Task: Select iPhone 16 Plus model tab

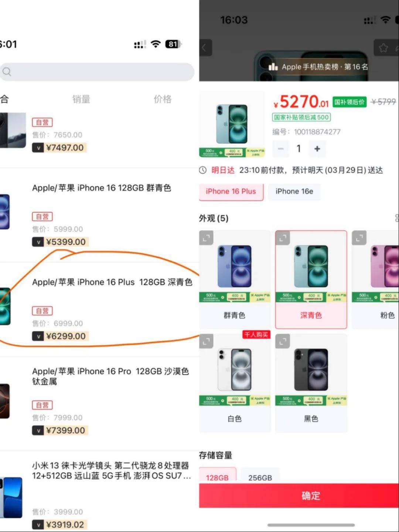Action: (x=231, y=192)
